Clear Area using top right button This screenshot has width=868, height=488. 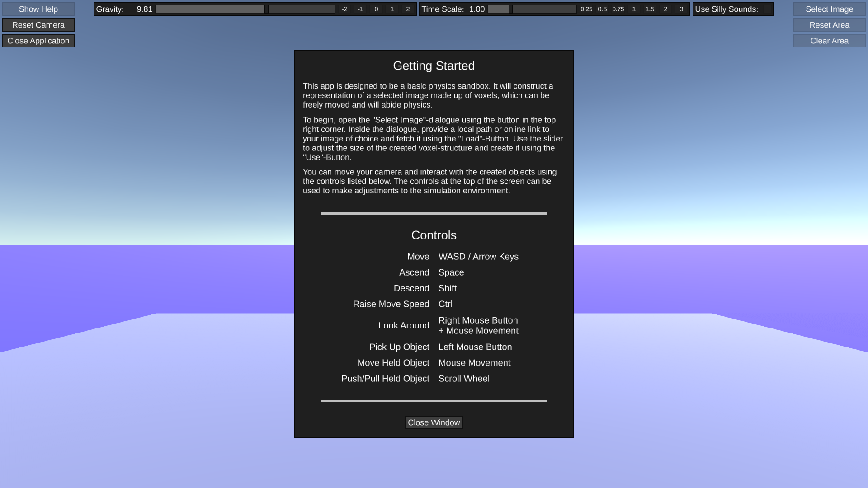click(829, 41)
